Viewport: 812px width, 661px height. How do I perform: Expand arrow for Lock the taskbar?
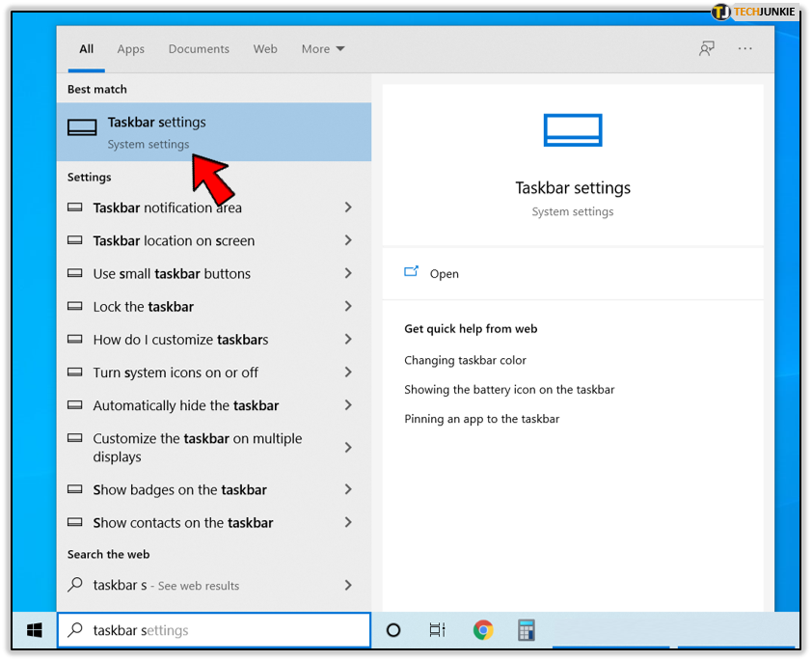[x=348, y=307]
